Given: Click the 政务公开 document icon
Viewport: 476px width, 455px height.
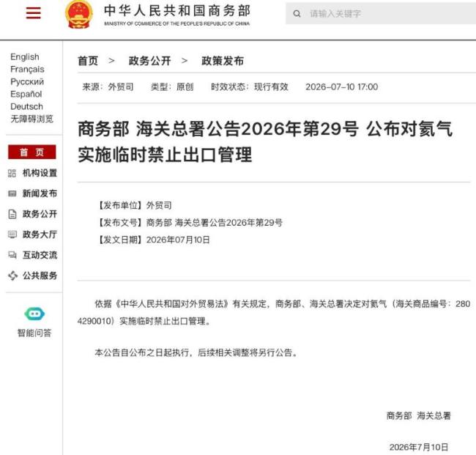Looking at the screenshot, I should click(x=12, y=214).
